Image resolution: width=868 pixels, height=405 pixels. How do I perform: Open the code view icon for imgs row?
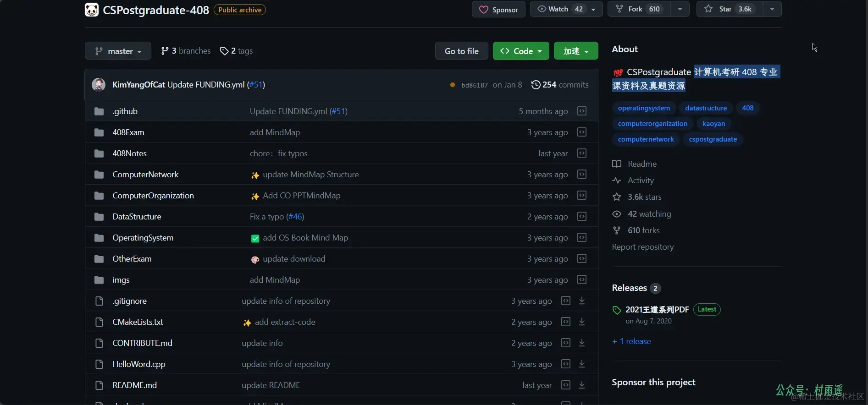[582, 279]
